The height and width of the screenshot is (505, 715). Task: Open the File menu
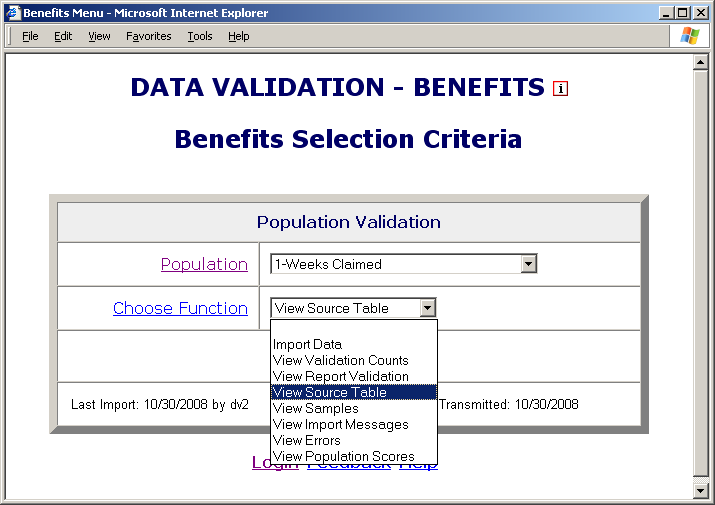(x=30, y=36)
